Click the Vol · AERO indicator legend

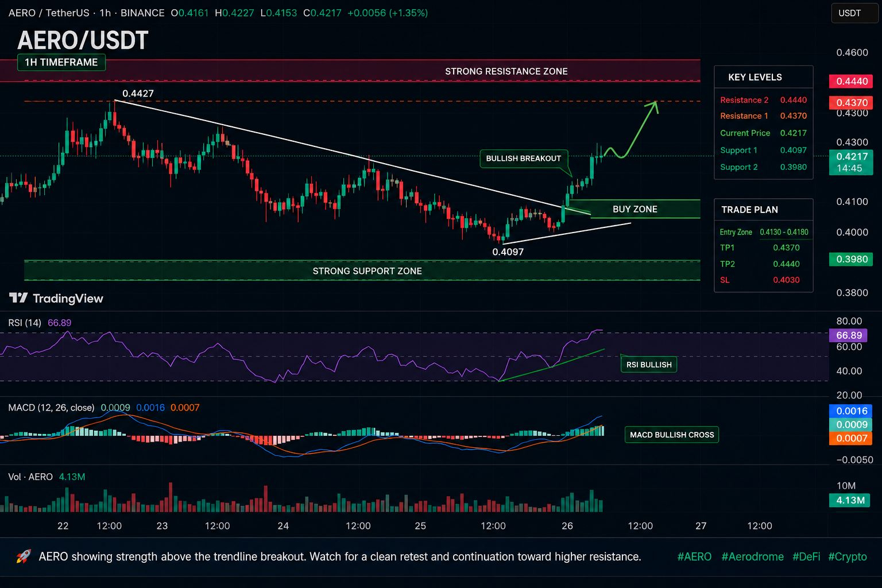point(47,477)
